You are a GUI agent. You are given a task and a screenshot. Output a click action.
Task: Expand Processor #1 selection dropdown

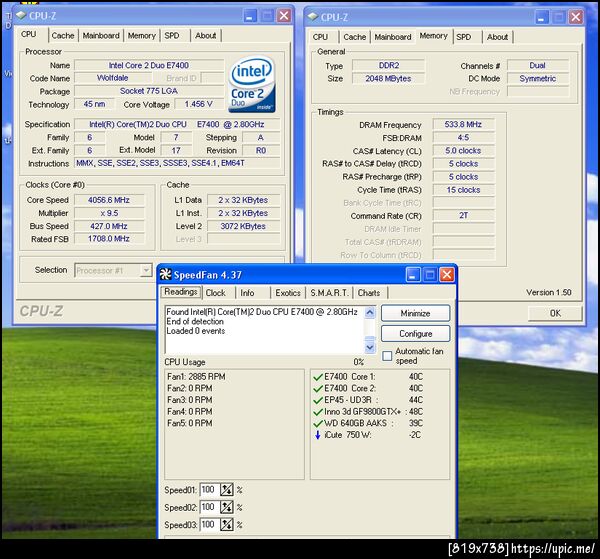[x=146, y=271]
